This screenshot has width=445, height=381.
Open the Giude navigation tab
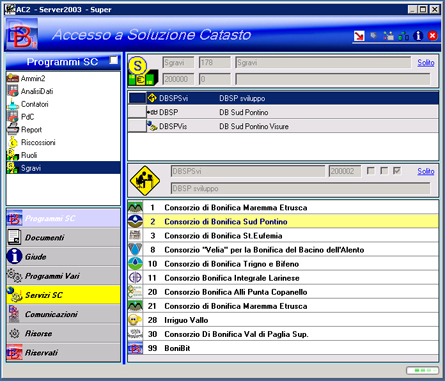(x=63, y=257)
